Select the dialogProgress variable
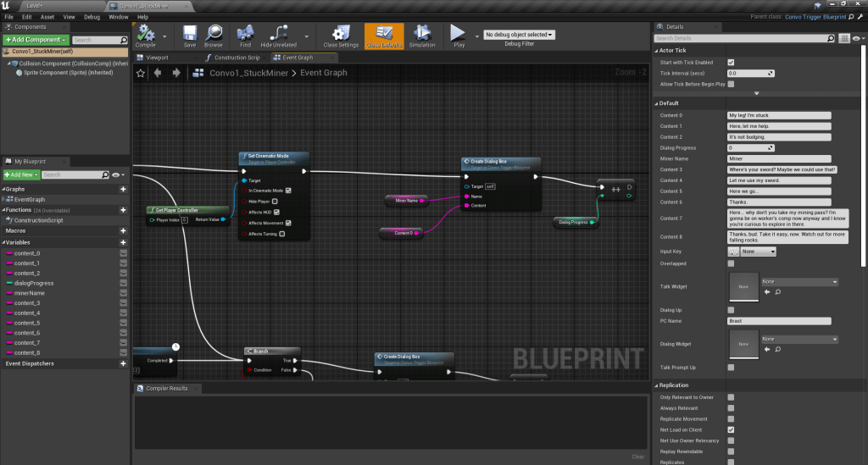The height and width of the screenshot is (465, 868). tap(34, 283)
